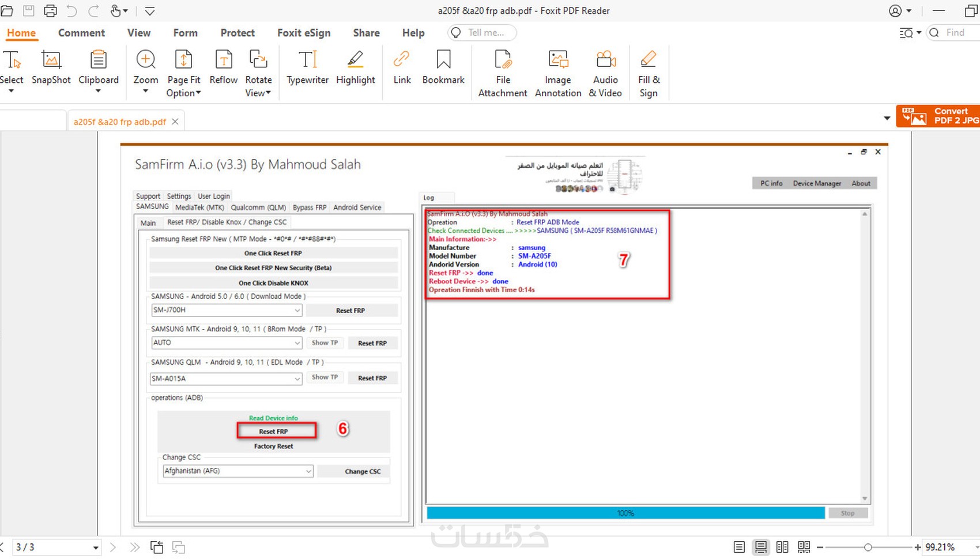
Task: Click One Click Reset FRP button
Action: click(x=273, y=253)
